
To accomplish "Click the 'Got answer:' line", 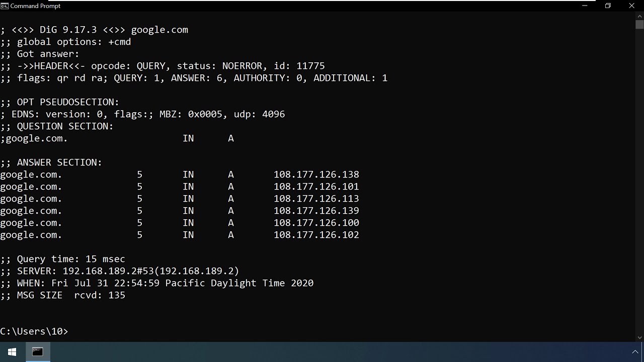I will pyautogui.click(x=40, y=54).
